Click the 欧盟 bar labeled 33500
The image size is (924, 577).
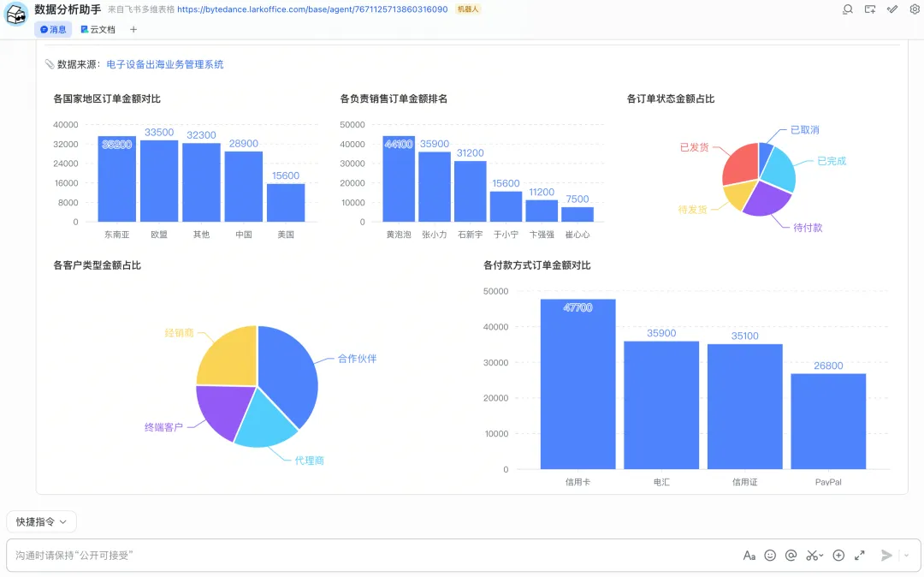pos(159,181)
